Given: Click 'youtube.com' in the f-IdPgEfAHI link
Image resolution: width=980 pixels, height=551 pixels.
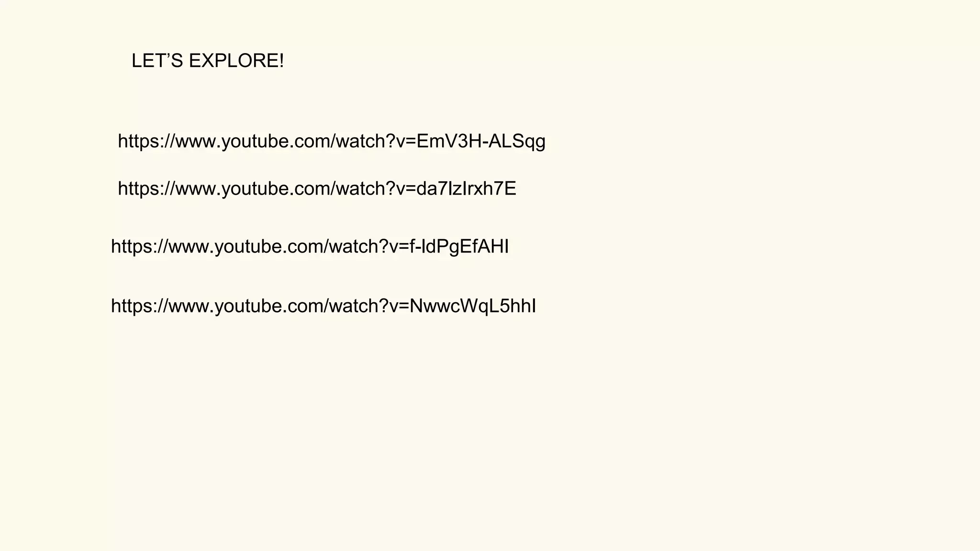Looking at the screenshot, I should click(269, 247).
